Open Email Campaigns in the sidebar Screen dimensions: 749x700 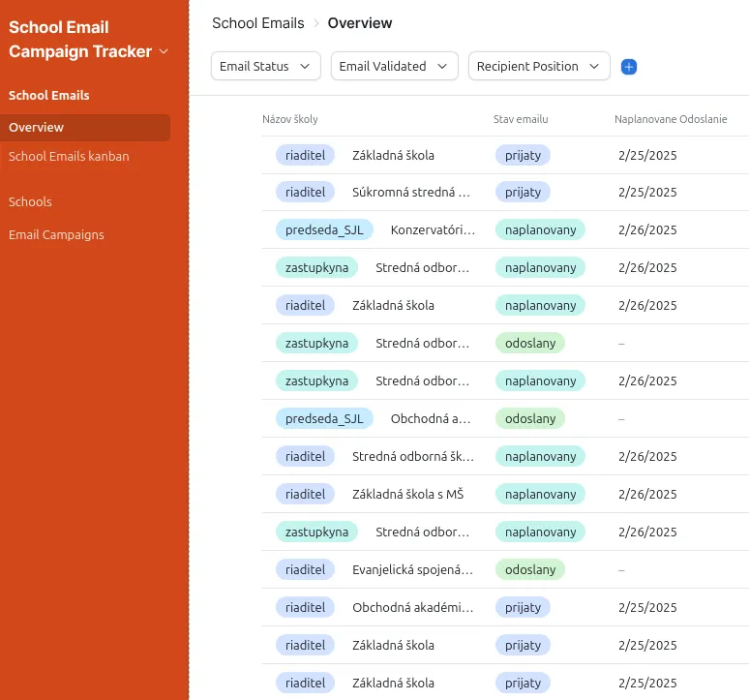(x=56, y=234)
